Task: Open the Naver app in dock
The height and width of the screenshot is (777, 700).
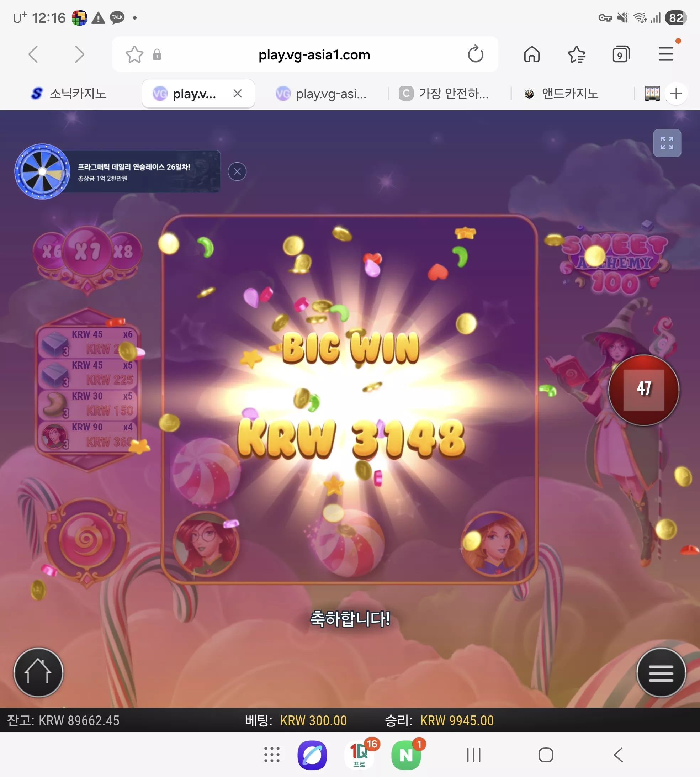Action: (x=406, y=755)
